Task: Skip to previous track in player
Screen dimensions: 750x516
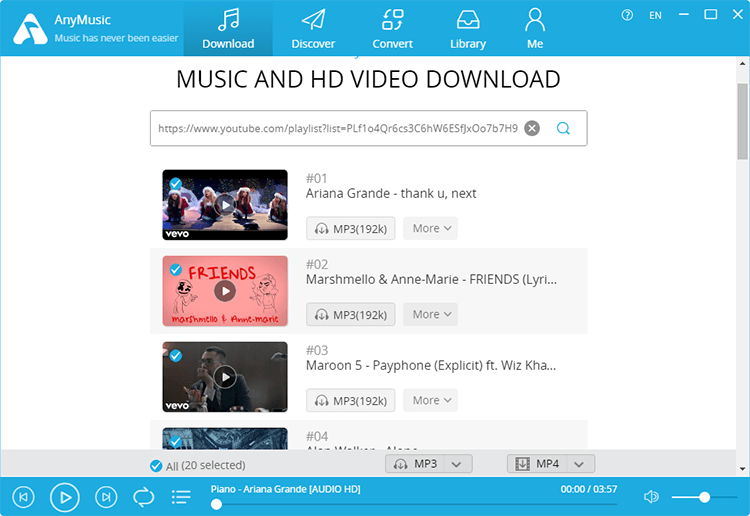Action: pyautogui.click(x=23, y=497)
